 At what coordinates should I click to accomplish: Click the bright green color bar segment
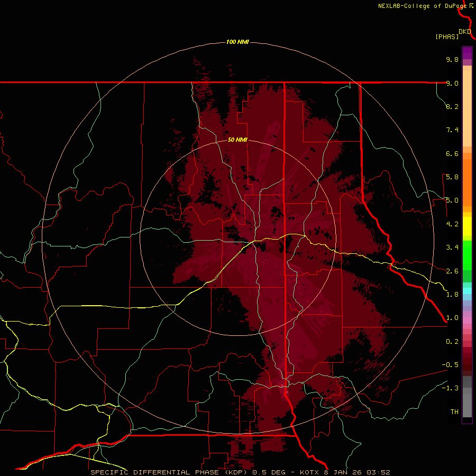(467, 255)
